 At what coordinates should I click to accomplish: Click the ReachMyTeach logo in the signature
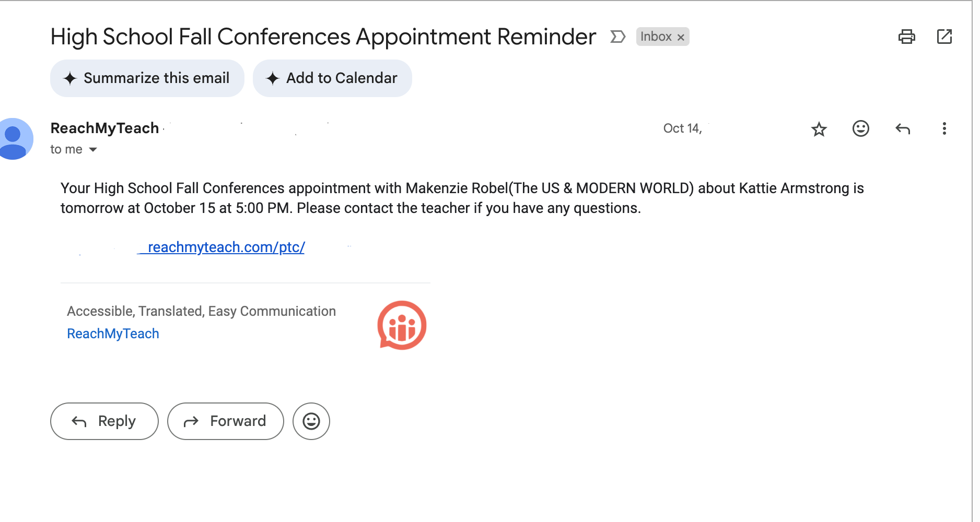402,325
